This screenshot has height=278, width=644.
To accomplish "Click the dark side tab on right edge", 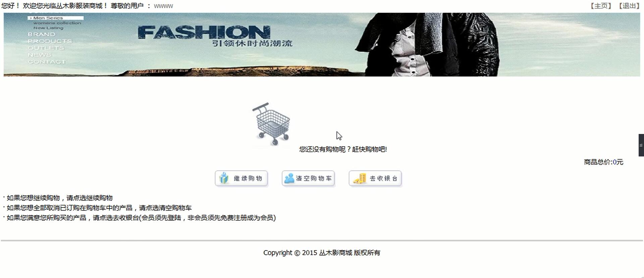I will pos(641,145).
